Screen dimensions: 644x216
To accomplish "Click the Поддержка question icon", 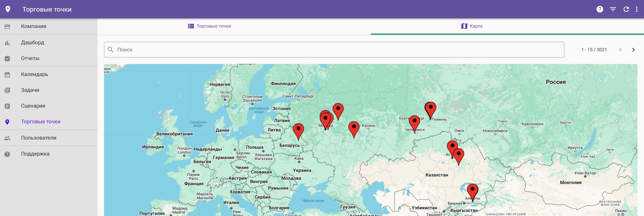I will (x=7, y=154).
